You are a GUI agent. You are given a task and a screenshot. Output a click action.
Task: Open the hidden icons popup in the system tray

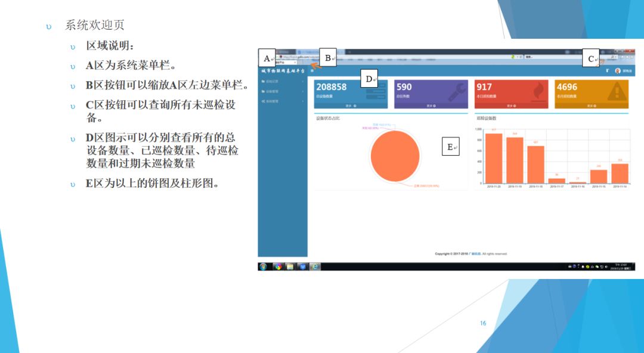pyautogui.click(x=569, y=266)
